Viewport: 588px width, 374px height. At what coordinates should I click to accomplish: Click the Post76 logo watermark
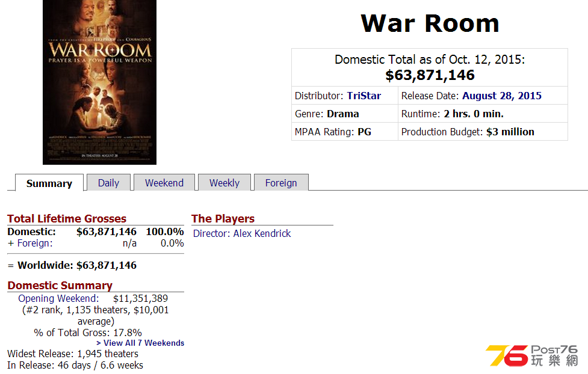pos(532,355)
